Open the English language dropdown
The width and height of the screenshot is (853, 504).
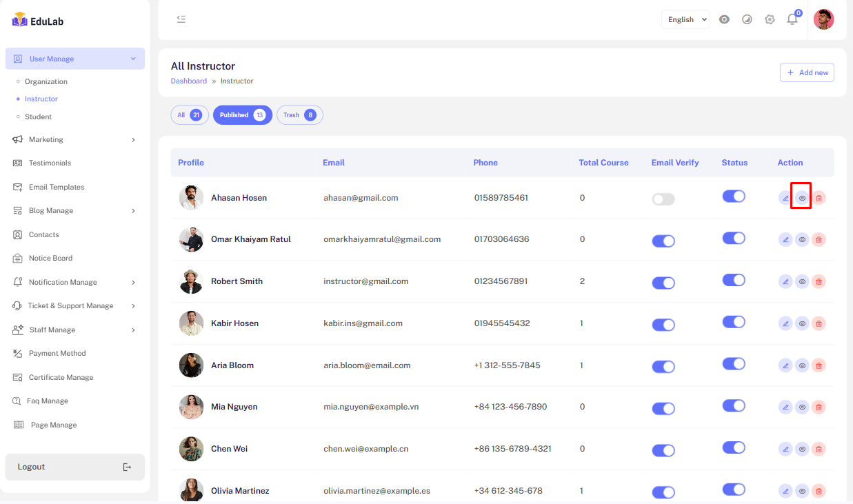click(x=685, y=19)
